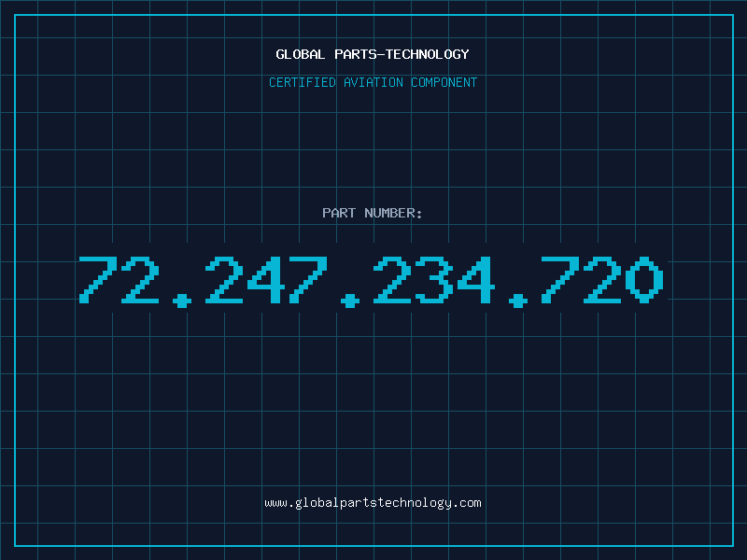The image size is (747, 560).
Task: Click part number 72.247.234.720
Action: [371, 282]
